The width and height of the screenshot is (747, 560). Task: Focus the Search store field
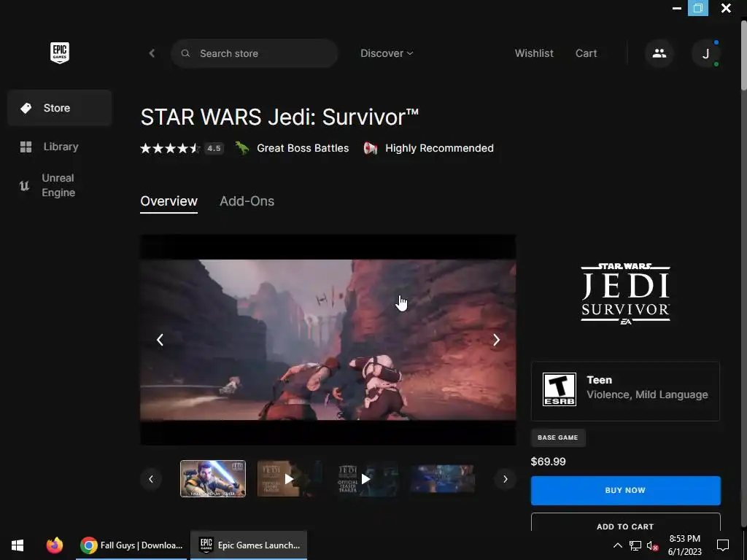(x=255, y=53)
